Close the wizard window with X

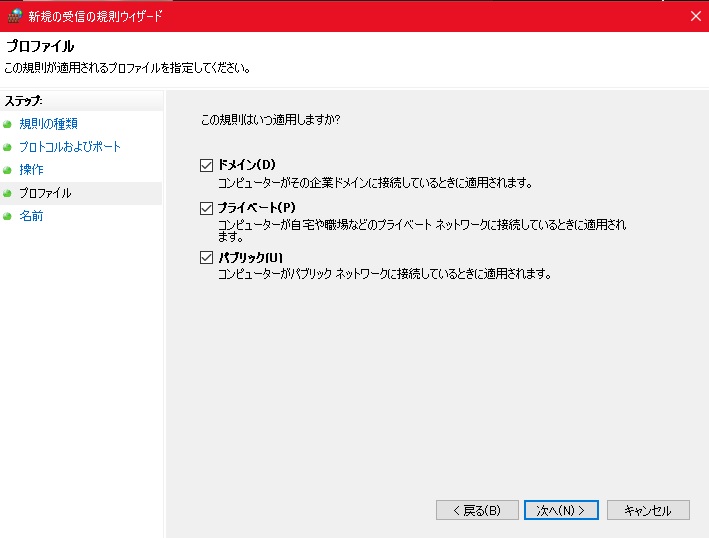pyautogui.click(x=695, y=16)
